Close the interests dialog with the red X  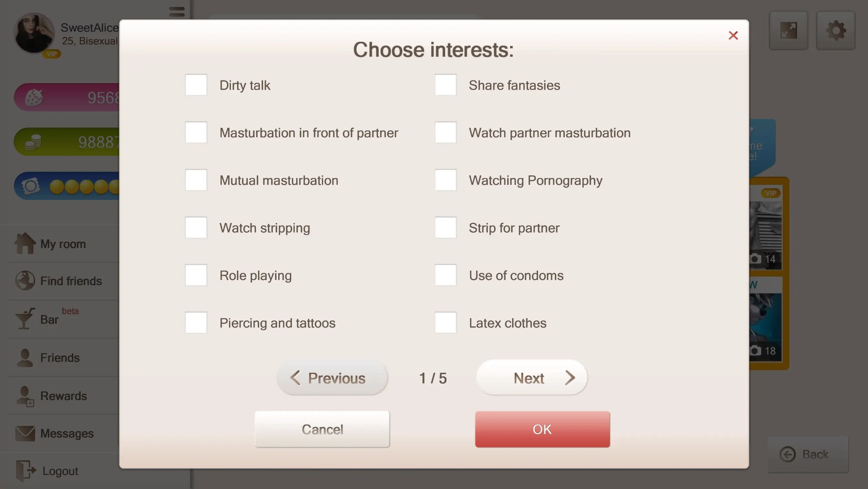[x=733, y=36]
